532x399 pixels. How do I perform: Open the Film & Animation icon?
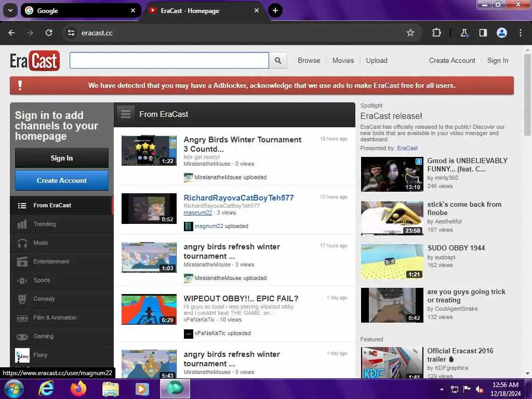pos(22,318)
